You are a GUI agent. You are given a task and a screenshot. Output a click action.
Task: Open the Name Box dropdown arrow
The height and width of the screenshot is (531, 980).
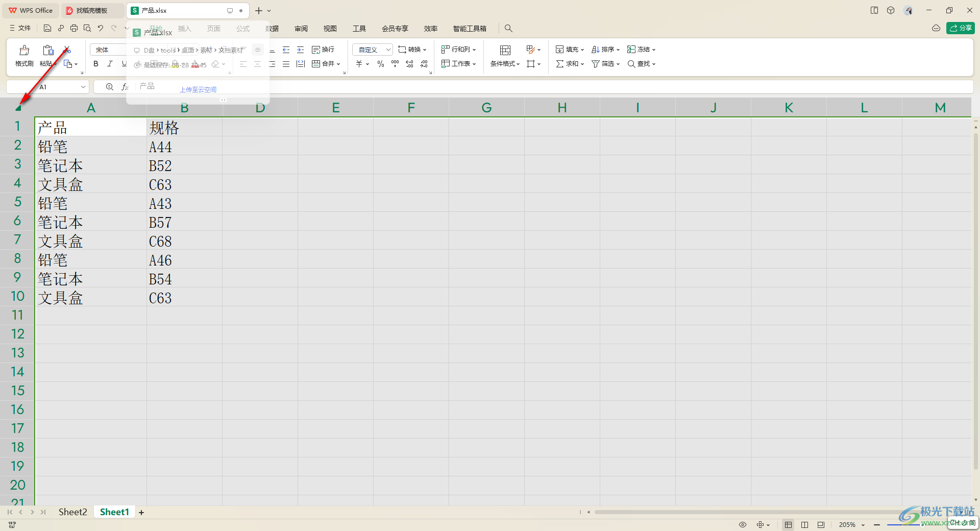click(83, 87)
